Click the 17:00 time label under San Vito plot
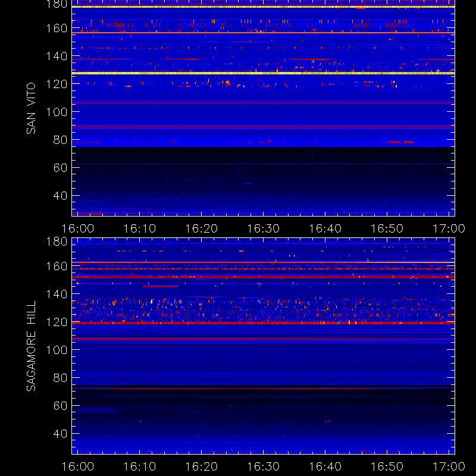The height and width of the screenshot is (476, 476). [449, 228]
